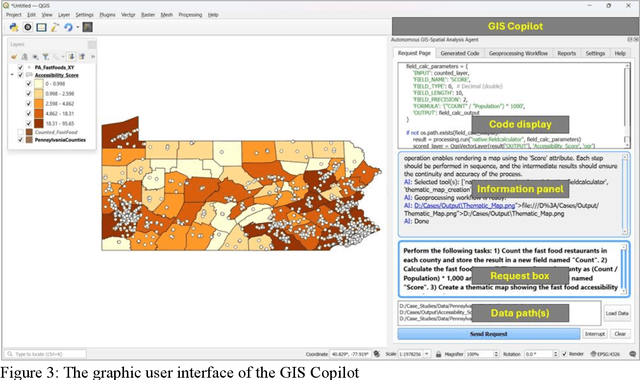Click the Send Request button
640x380 pixels.
(x=489, y=334)
